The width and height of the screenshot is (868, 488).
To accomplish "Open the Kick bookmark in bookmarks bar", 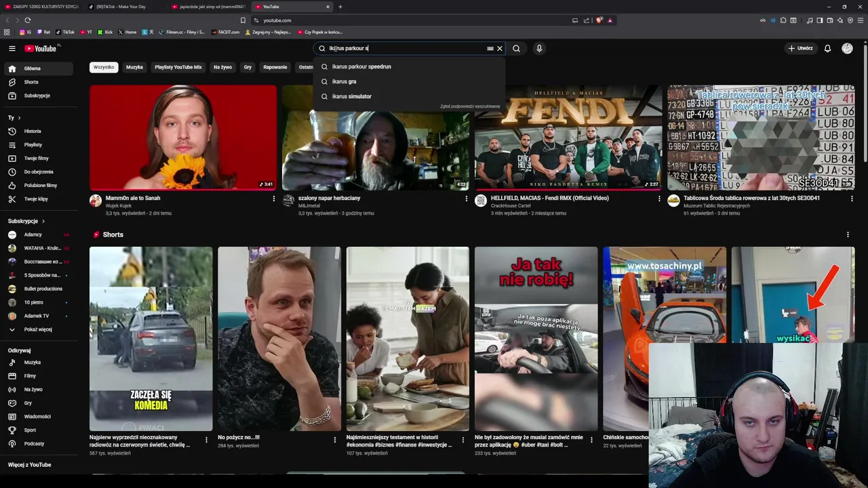I will (x=105, y=32).
